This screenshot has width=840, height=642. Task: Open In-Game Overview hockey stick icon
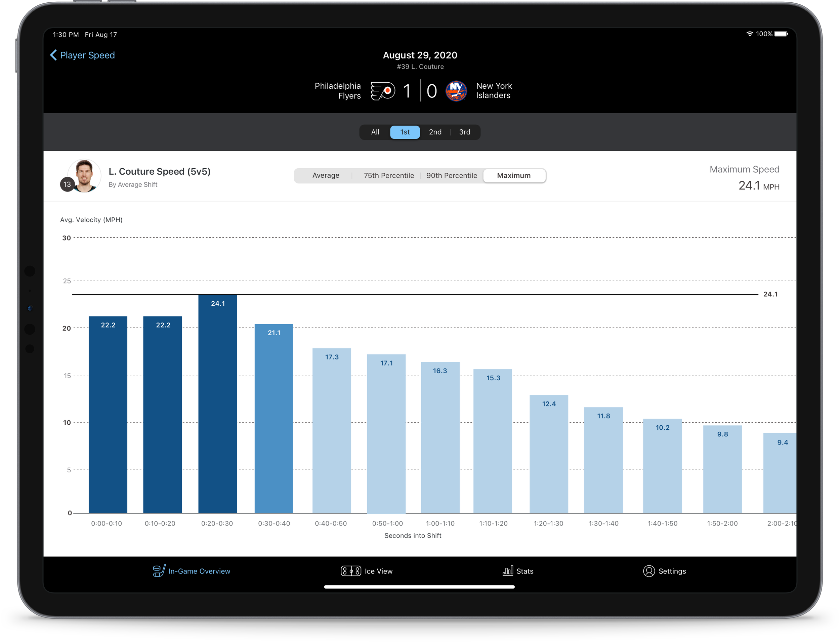[x=159, y=571]
